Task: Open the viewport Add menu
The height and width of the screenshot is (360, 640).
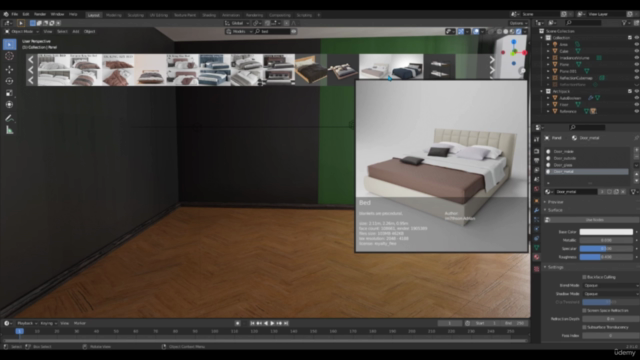Action: (x=76, y=31)
